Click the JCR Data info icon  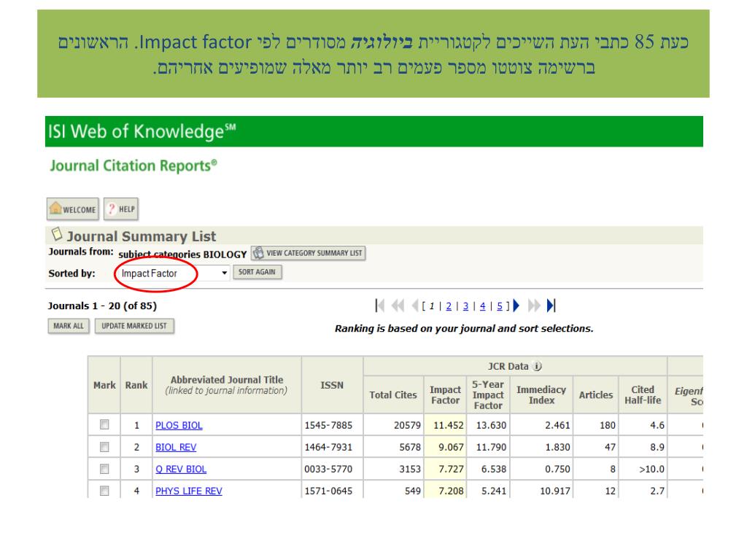coord(538,366)
